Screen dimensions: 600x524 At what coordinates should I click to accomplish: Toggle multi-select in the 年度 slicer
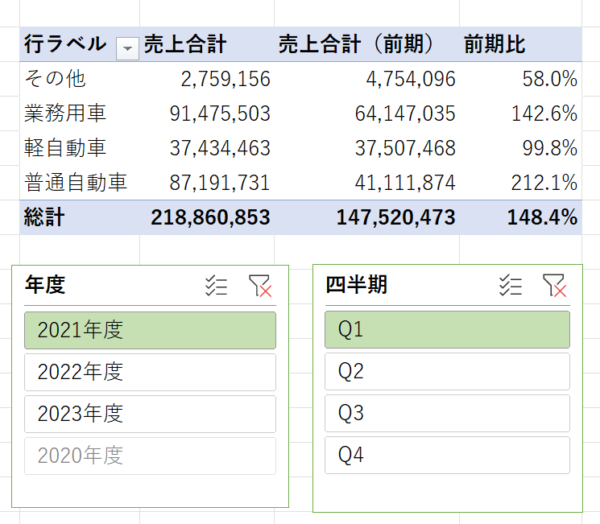pyautogui.click(x=215, y=286)
